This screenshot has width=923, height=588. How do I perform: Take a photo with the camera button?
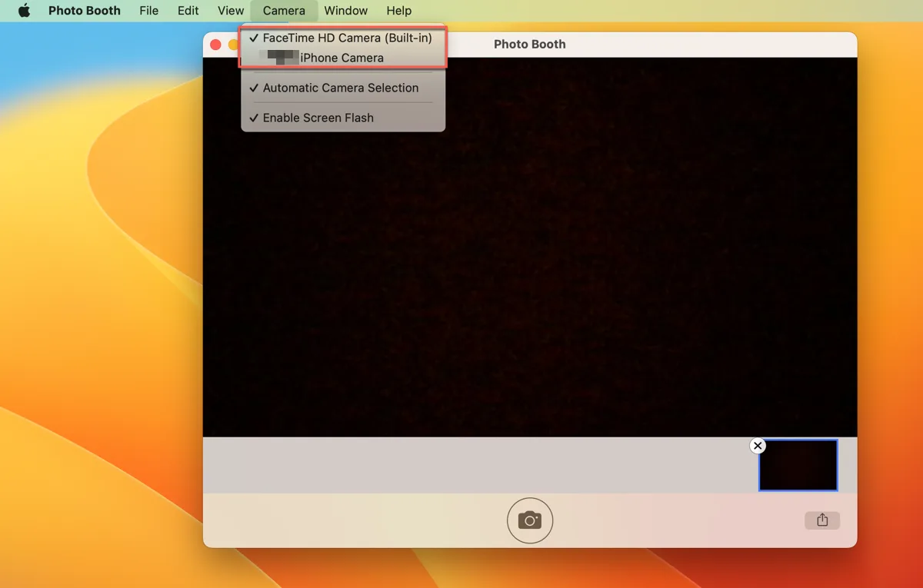pyautogui.click(x=530, y=520)
